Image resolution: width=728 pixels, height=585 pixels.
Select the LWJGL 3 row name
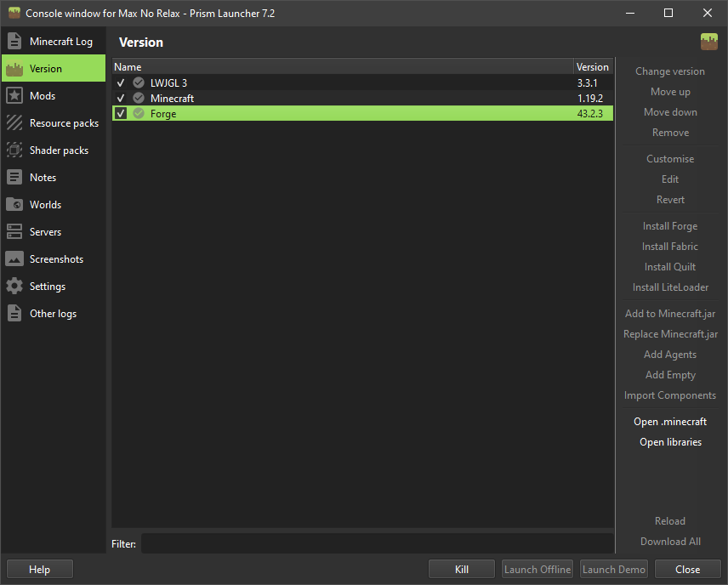point(168,83)
